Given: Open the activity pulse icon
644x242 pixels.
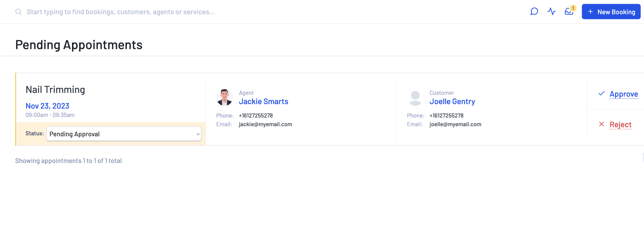Looking at the screenshot, I should click(x=552, y=12).
